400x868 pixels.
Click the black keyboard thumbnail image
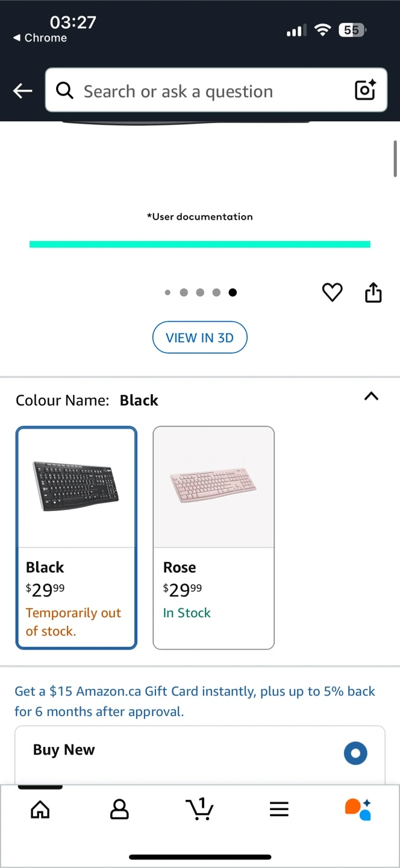click(x=77, y=486)
